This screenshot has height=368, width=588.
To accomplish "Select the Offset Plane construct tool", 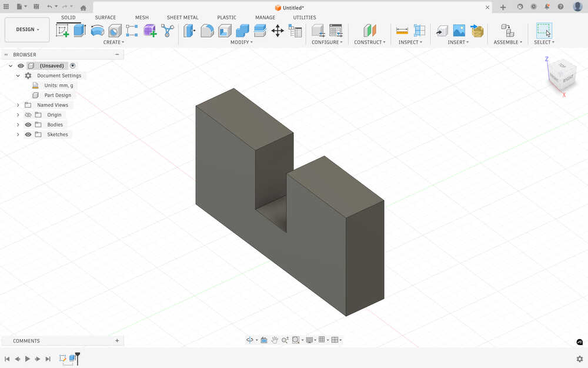I will coord(370,31).
